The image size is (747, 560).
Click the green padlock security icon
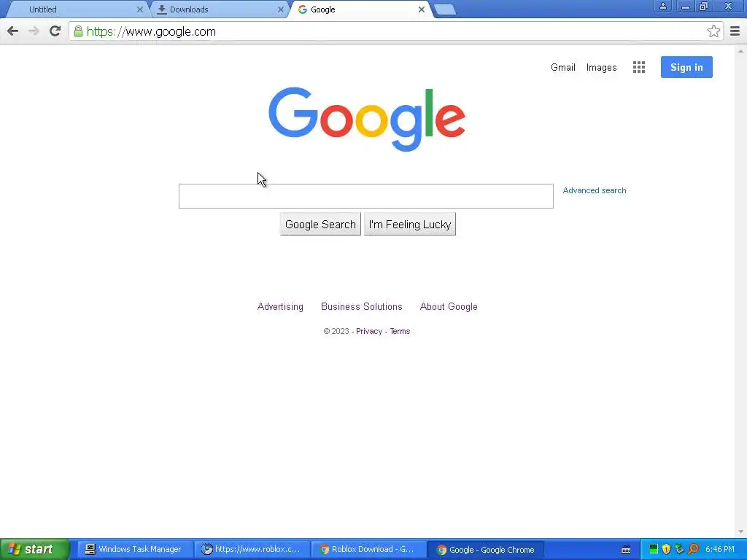tap(78, 31)
